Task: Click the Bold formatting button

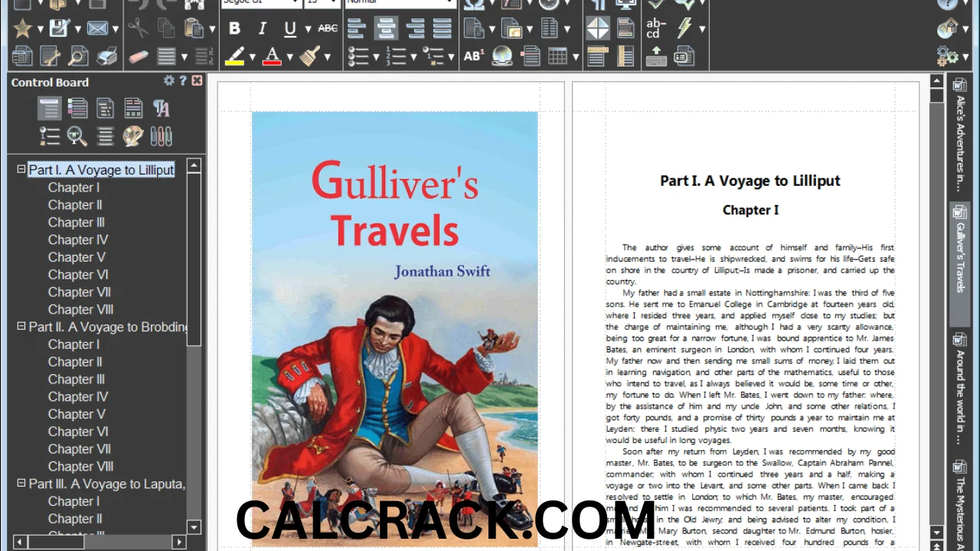Action: [x=235, y=28]
